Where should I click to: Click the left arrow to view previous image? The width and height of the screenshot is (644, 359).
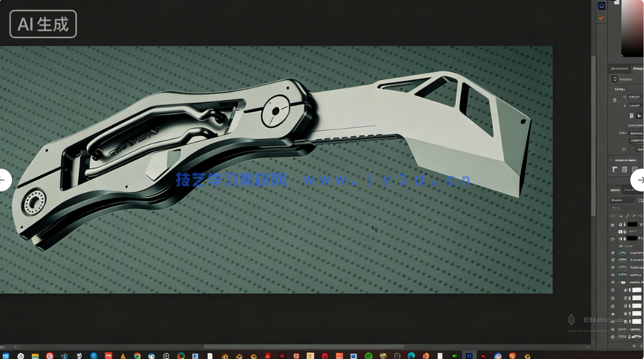click(x=2, y=180)
